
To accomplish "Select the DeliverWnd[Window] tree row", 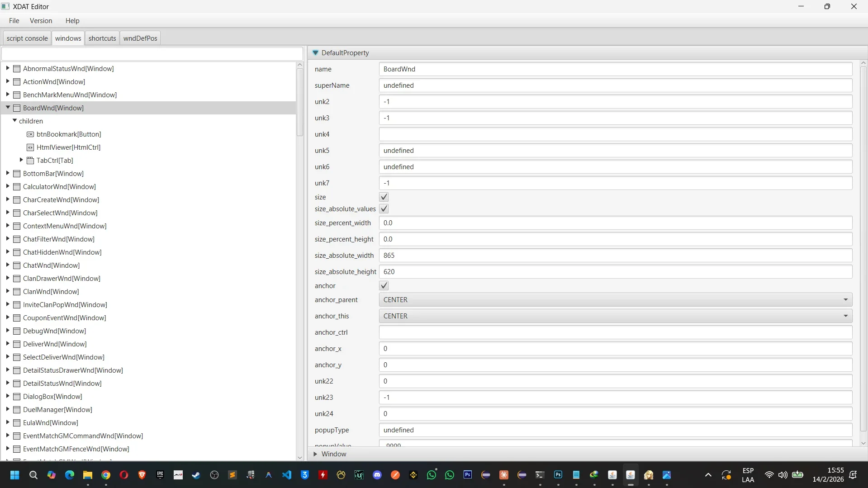I will pyautogui.click(x=148, y=344).
